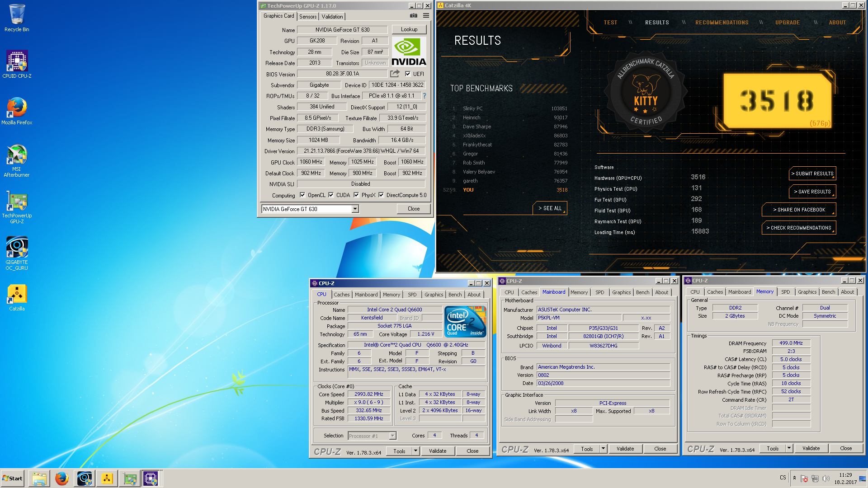868x488 pixels.
Task: Open Processor #1 selection dropdown
Action: (392, 436)
